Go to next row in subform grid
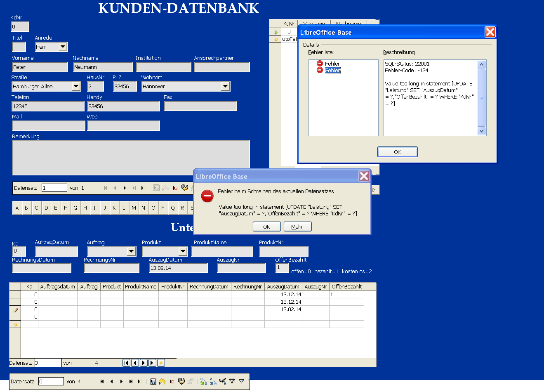Screen dimensions: 544x392 (144, 363)
